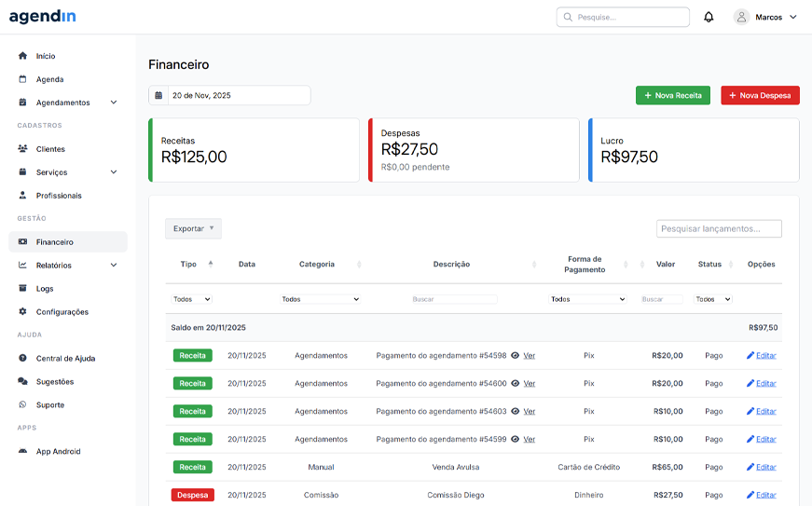812x506 pixels.
Task: Click the Central de Ajuda question icon
Action: coord(22,358)
